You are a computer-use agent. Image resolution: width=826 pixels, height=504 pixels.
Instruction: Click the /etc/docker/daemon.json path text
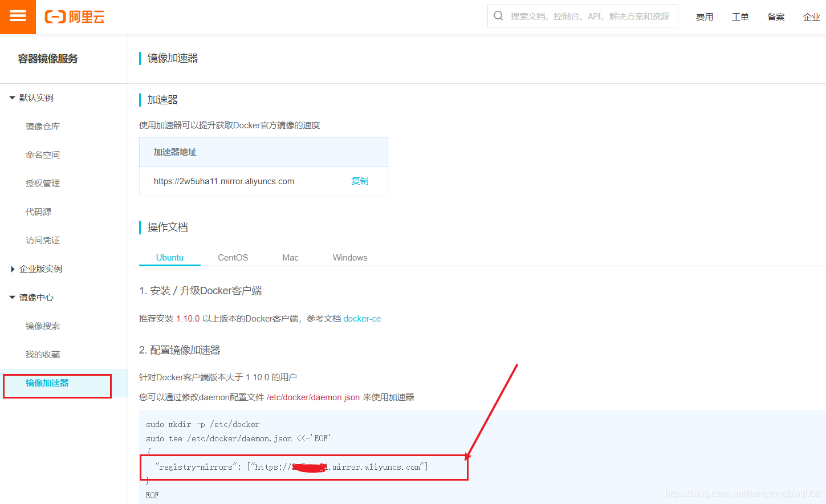pos(313,397)
